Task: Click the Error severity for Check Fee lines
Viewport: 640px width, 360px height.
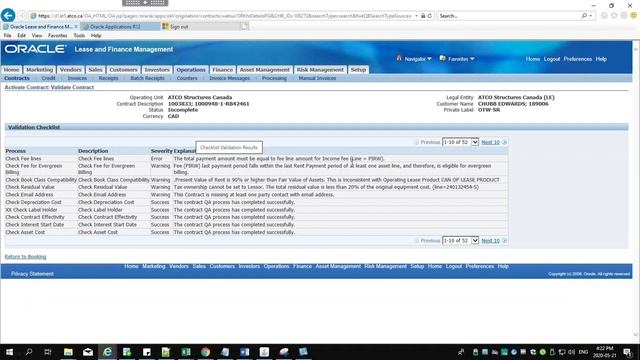Action: pos(157,158)
